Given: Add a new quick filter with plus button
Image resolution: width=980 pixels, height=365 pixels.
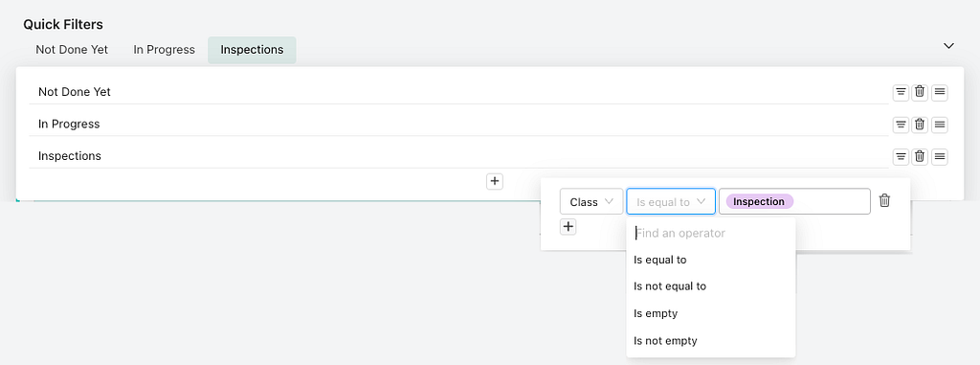Looking at the screenshot, I should tap(495, 181).
